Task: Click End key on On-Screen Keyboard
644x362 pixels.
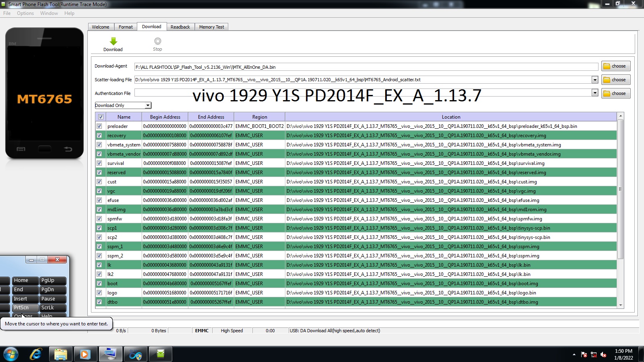Action: point(25,290)
